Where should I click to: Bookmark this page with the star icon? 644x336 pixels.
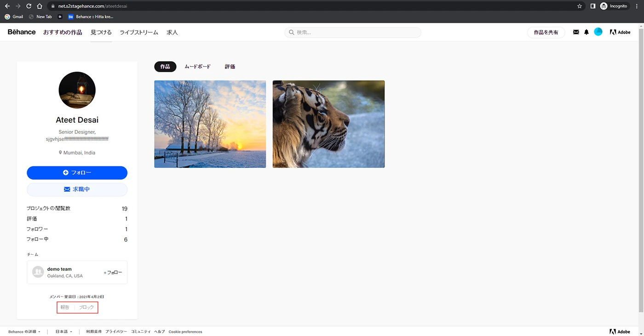click(x=580, y=6)
